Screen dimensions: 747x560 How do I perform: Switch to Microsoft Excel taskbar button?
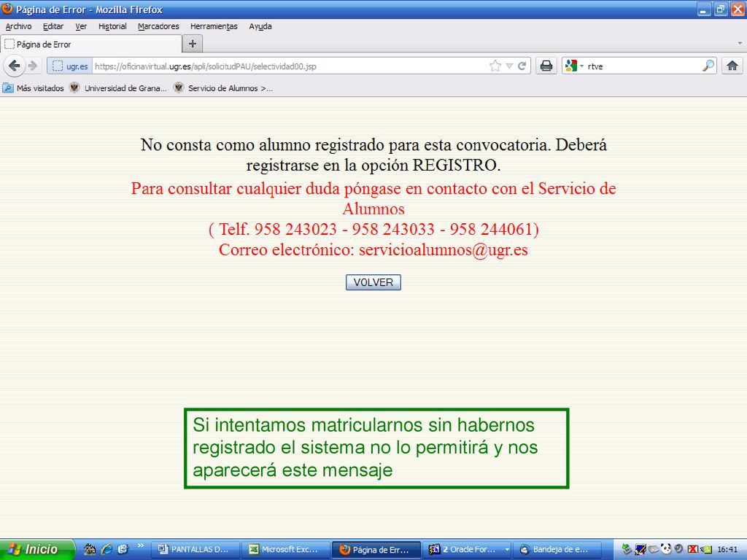click(286, 550)
